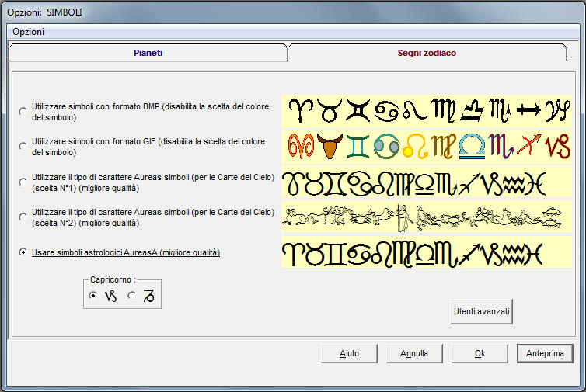586x392 pixels.
Task: Switch to the Segni zodiaco tab
Action: [x=427, y=53]
